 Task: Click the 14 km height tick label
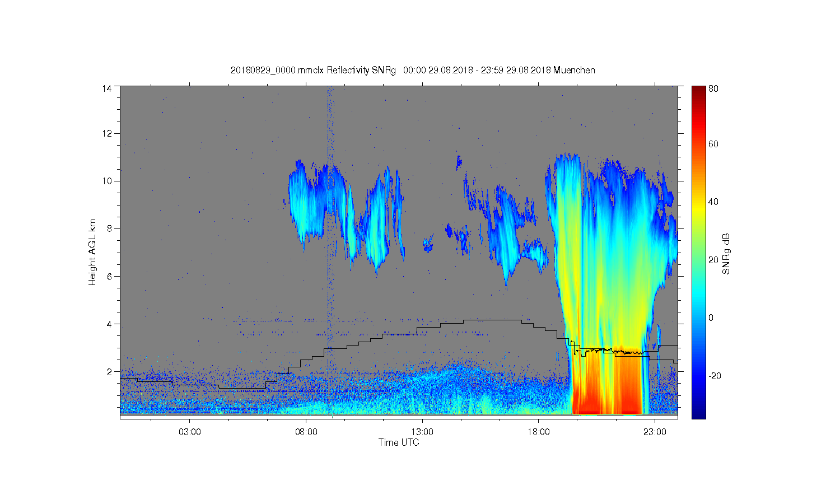pos(106,88)
